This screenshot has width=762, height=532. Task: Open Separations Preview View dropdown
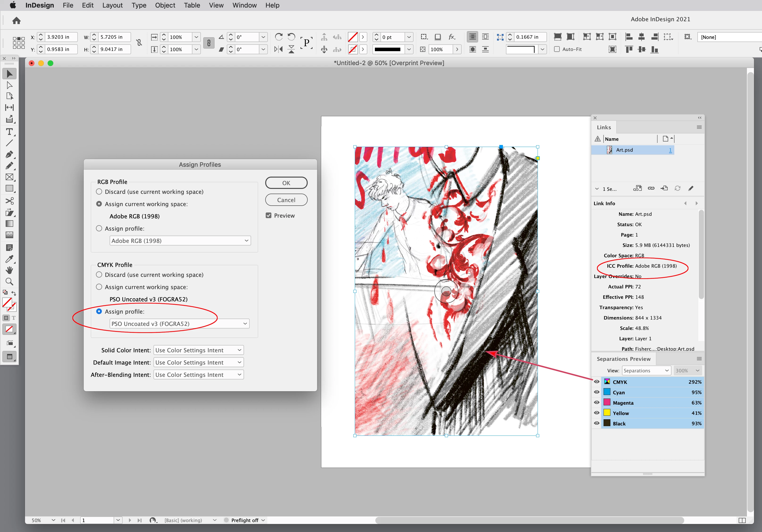coord(646,370)
